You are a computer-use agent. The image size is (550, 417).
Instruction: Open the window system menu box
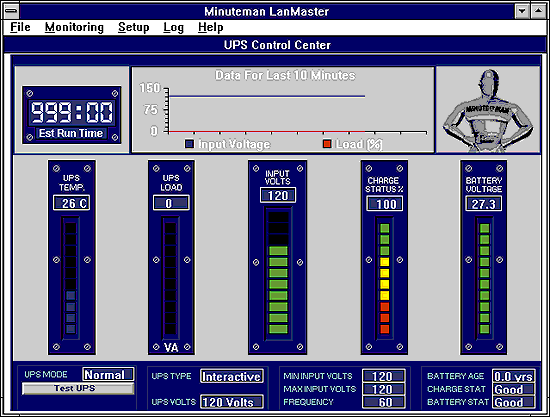point(11,11)
